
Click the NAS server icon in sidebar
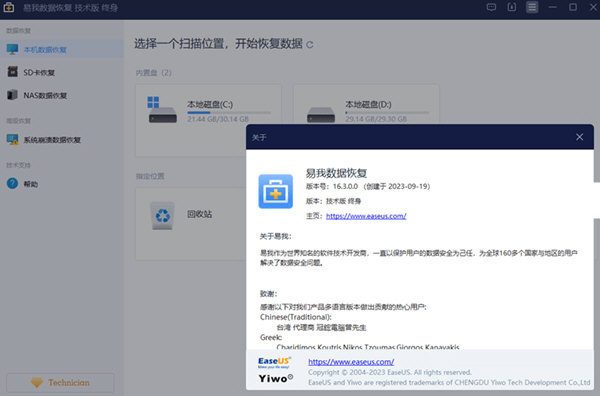click(12, 95)
